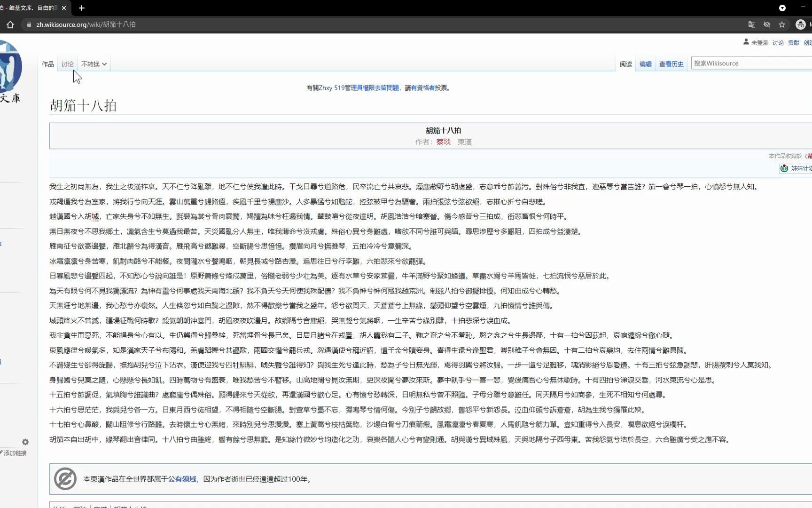Switch to the 作品 tab
This screenshot has width=812, height=508.
[48, 64]
